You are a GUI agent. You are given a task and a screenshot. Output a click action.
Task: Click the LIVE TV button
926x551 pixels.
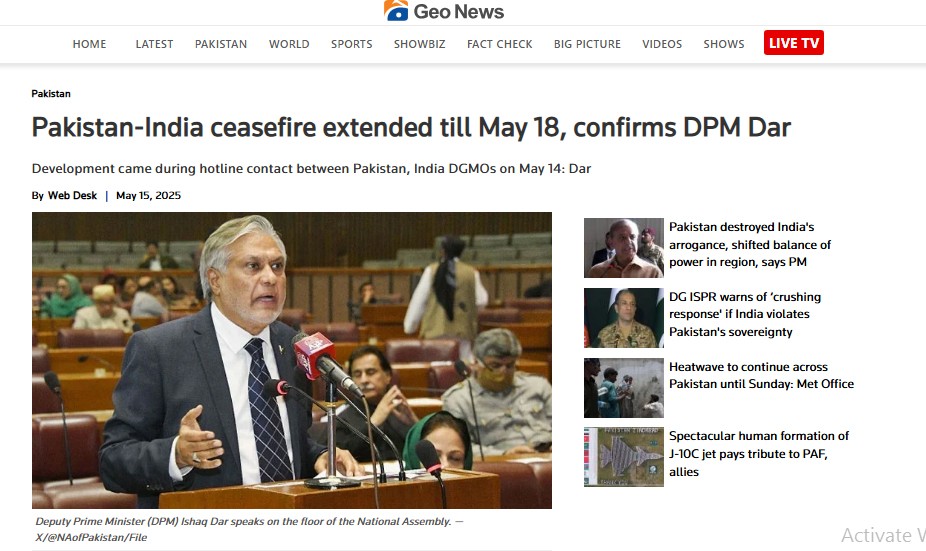[794, 43]
